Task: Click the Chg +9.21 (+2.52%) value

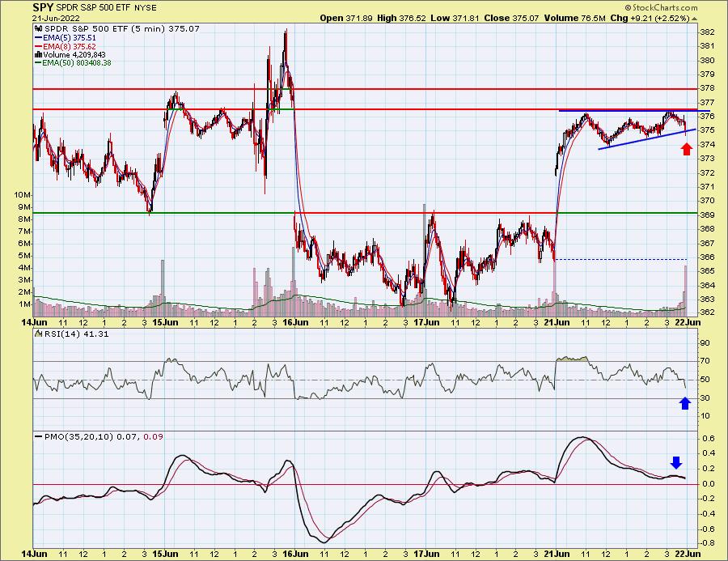Action: click(x=650, y=18)
